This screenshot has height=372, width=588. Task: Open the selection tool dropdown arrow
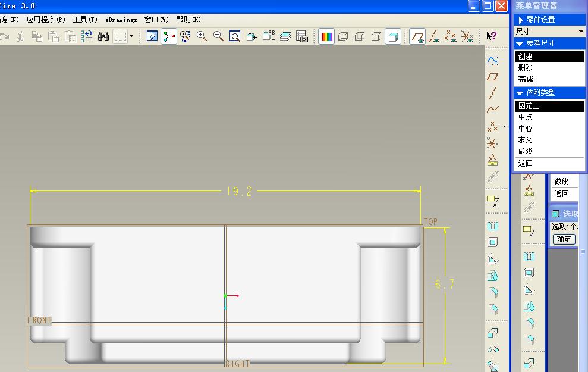[131, 36]
